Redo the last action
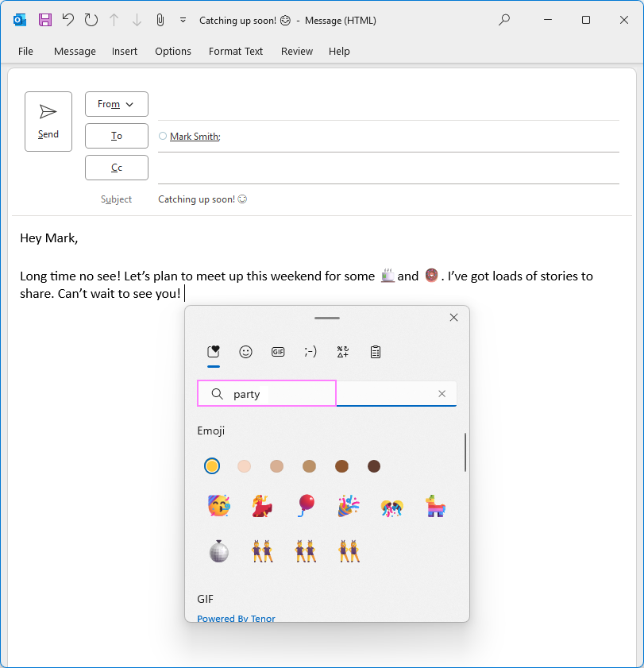This screenshot has height=668, width=644. [x=91, y=20]
